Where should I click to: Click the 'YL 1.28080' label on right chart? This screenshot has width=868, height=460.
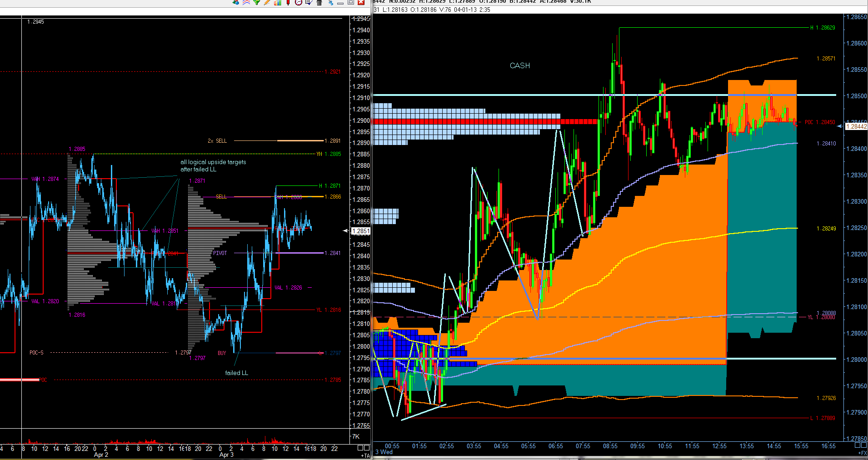coord(821,317)
